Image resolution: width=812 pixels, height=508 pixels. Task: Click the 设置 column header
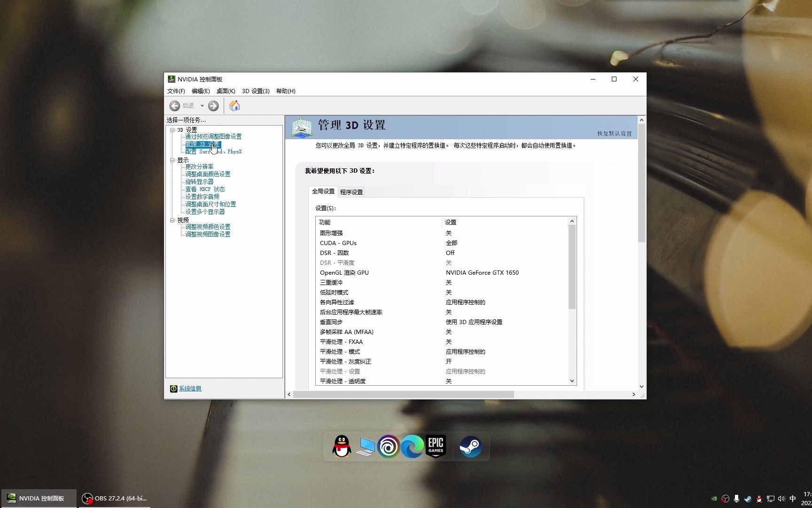505,222
